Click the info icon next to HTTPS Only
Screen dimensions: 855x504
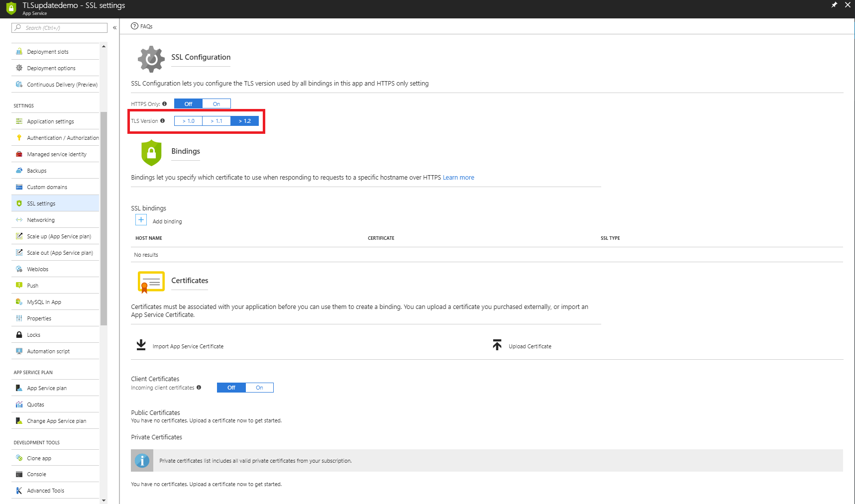click(164, 104)
